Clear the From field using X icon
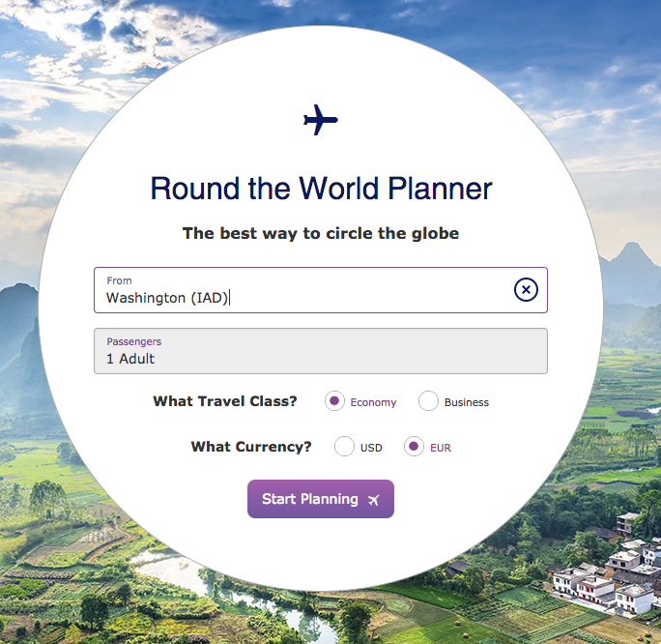This screenshot has height=644, width=661. (x=525, y=289)
